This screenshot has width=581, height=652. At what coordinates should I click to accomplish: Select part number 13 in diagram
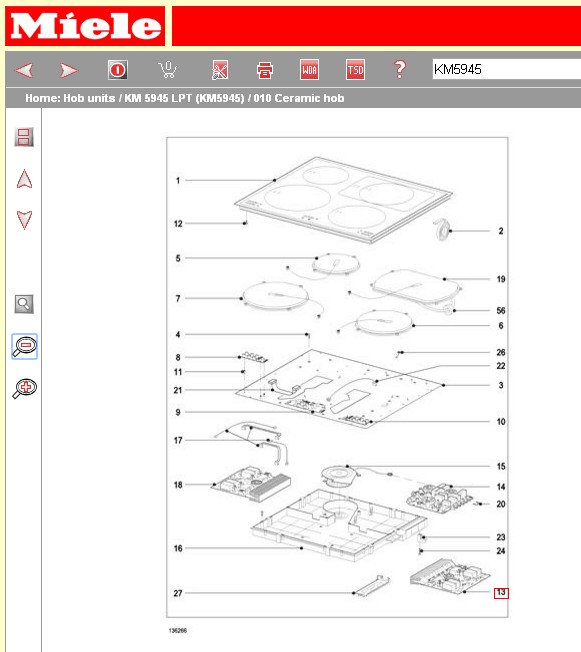tap(501, 593)
